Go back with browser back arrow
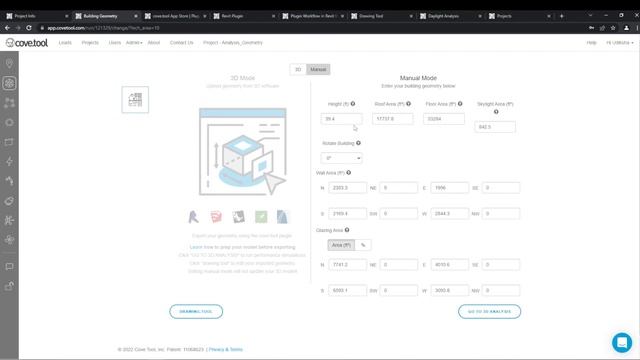 point(7,28)
